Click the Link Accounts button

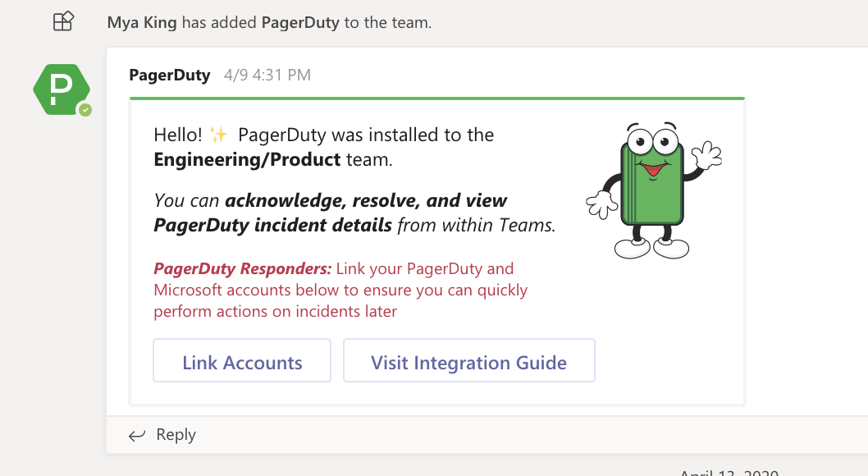[x=242, y=360]
